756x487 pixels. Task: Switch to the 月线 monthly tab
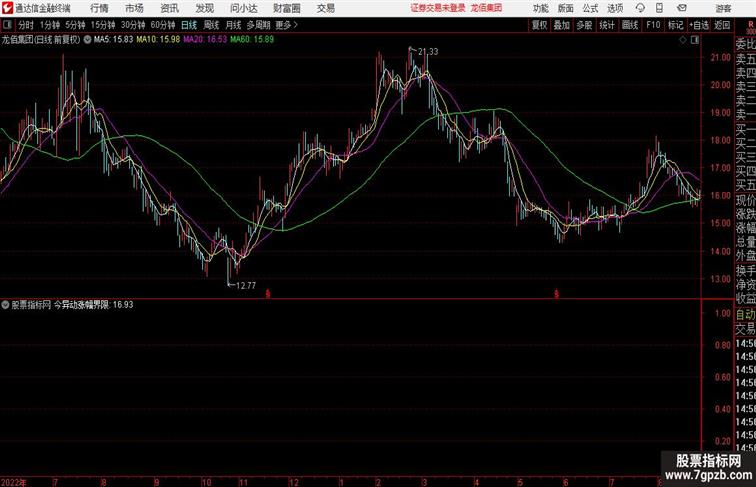pyautogui.click(x=233, y=25)
